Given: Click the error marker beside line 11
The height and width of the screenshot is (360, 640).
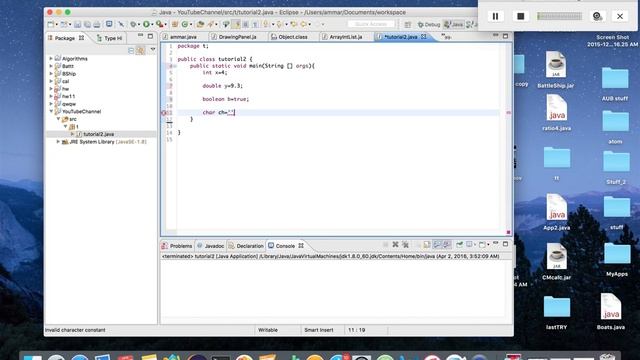Looking at the screenshot, I should (164, 113).
